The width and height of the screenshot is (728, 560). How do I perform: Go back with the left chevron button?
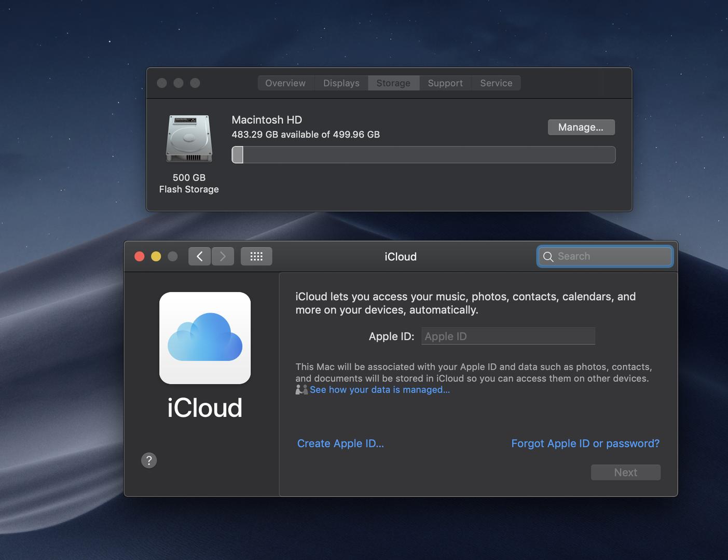click(199, 256)
